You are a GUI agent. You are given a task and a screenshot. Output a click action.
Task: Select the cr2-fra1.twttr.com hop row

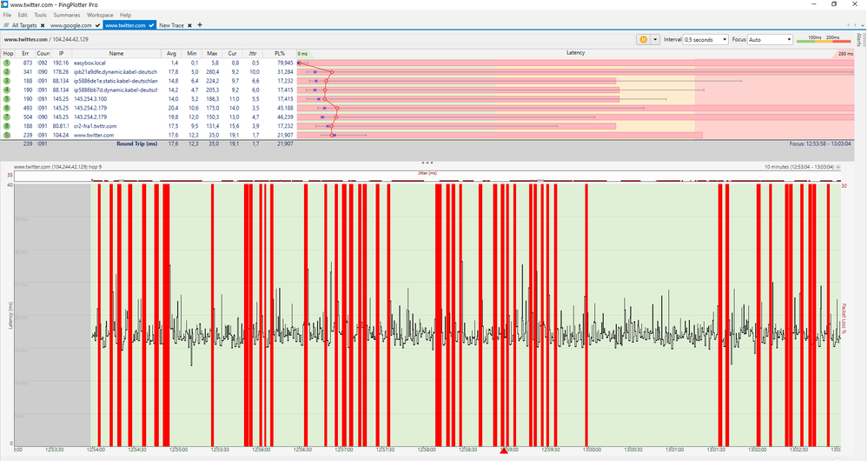[x=95, y=126]
